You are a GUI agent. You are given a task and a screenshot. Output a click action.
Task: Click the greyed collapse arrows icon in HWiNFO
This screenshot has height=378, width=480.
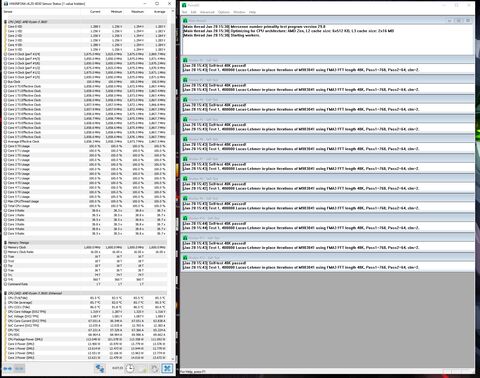pyautogui.click(x=19, y=368)
